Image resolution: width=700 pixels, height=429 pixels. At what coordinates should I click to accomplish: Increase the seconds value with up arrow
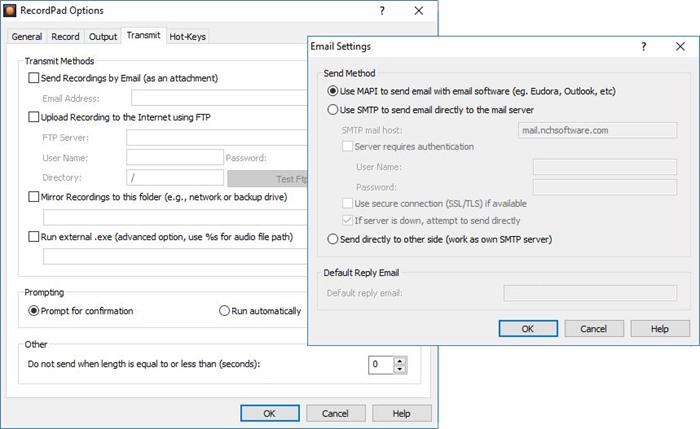(x=396, y=360)
